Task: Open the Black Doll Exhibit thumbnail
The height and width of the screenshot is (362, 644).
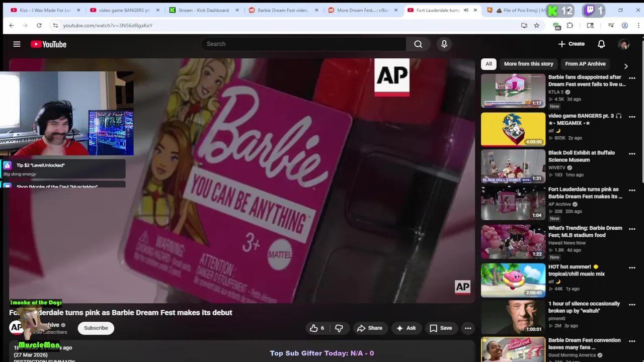Action: point(513,166)
